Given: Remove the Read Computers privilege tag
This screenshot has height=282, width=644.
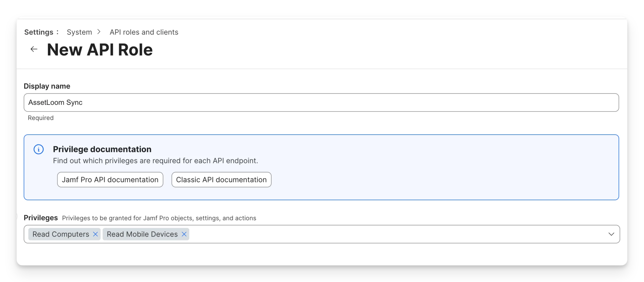Looking at the screenshot, I should [95, 234].
